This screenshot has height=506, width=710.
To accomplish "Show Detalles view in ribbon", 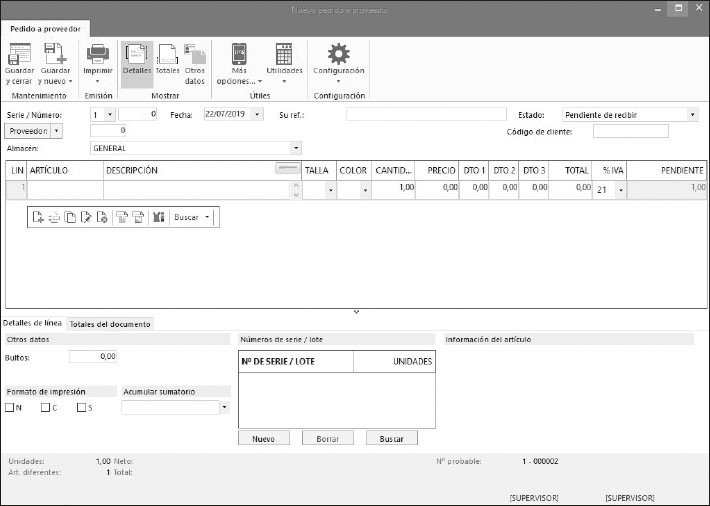I will [x=136, y=56].
